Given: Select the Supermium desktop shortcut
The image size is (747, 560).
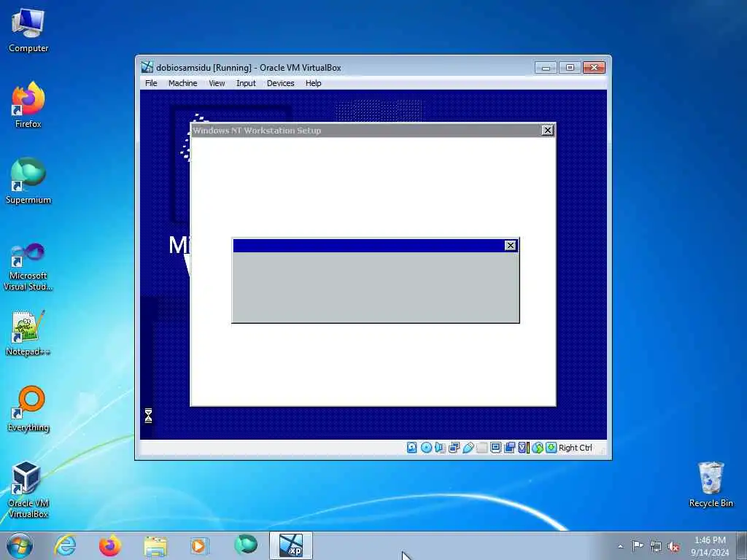Looking at the screenshot, I should click(x=28, y=181).
